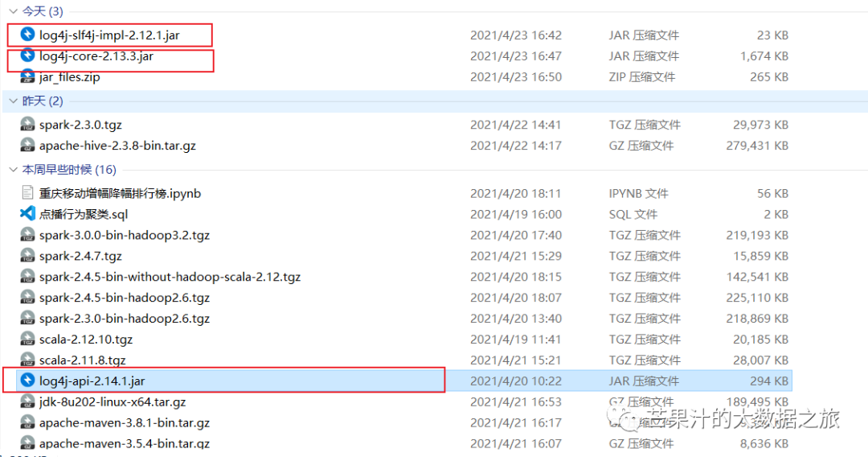Click the spark-2.4.7.tgz archive icon
The width and height of the screenshot is (868, 457).
coord(27,256)
